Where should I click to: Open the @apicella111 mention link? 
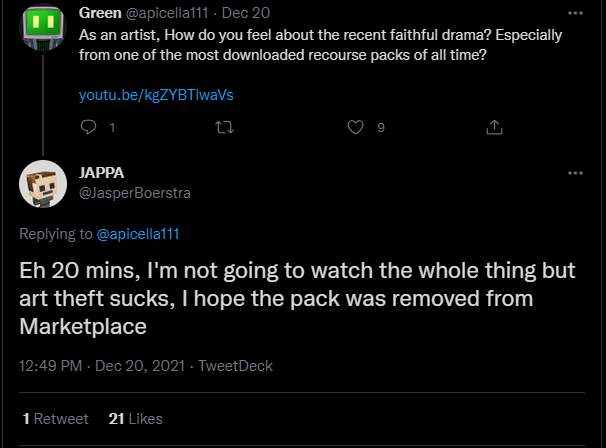point(138,234)
